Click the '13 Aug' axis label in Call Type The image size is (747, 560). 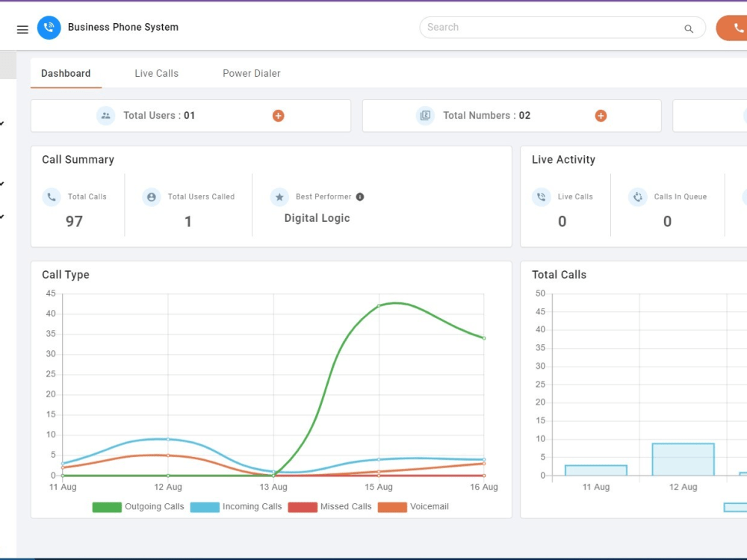tap(273, 487)
